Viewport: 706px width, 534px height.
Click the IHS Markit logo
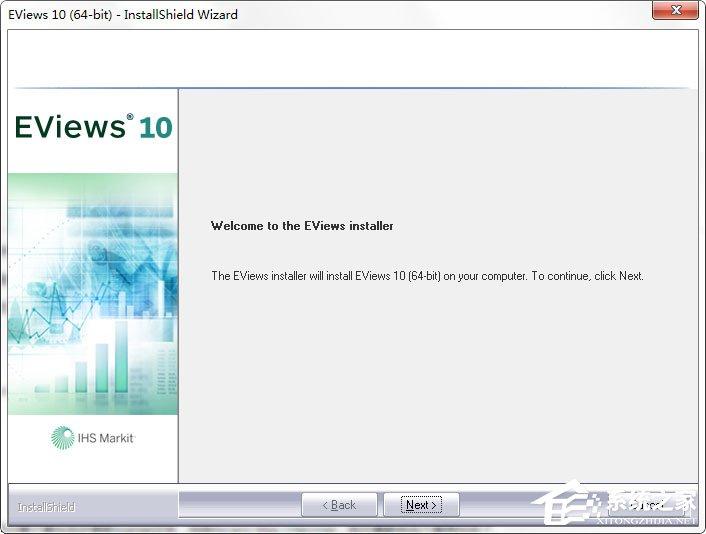[x=93, y=438]
